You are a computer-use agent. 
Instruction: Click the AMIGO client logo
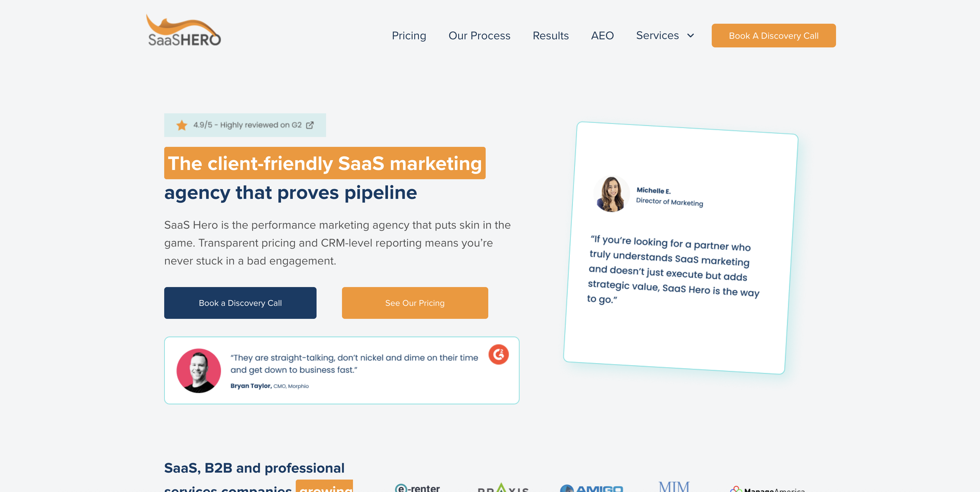pos(591,488)
